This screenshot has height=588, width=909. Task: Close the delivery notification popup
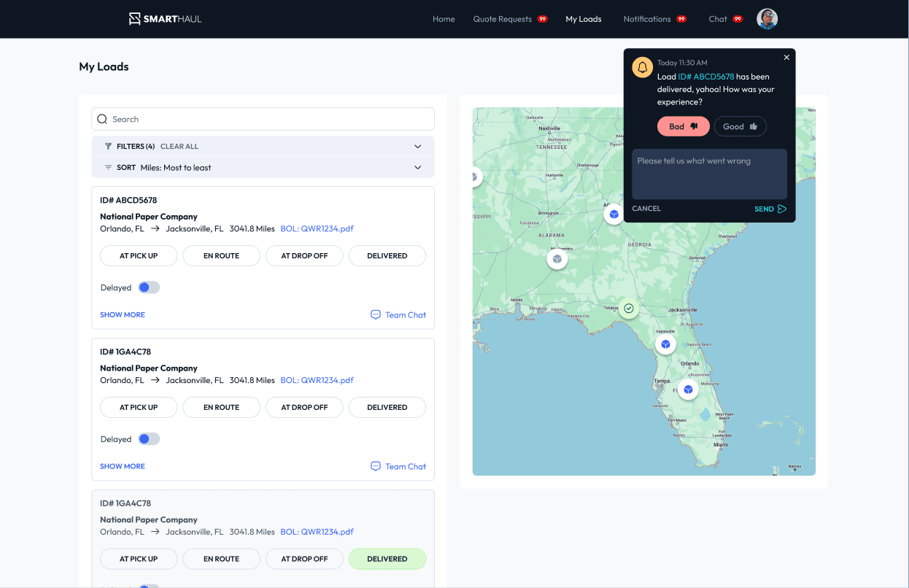pos(786,58)
